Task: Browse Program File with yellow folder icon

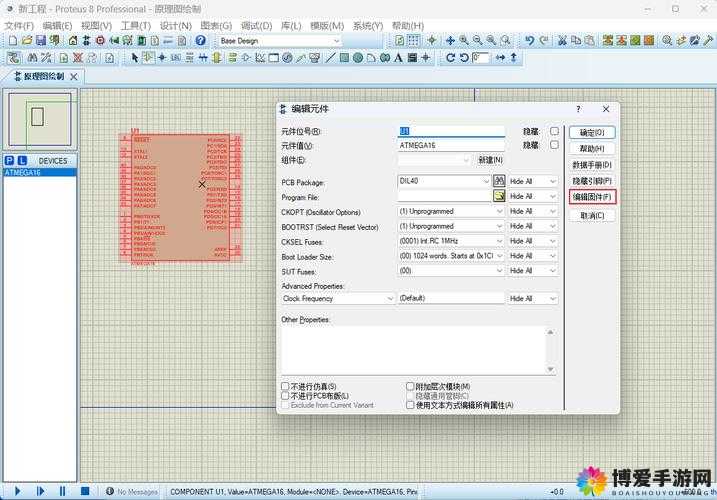Action: point(499,196)
